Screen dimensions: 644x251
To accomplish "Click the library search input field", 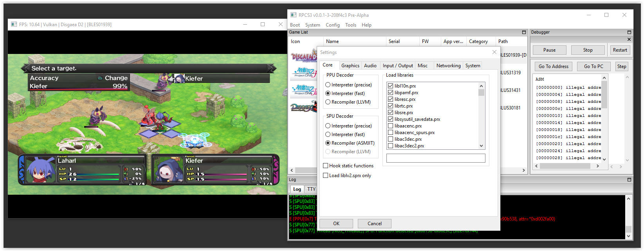I will coord(436,158).
